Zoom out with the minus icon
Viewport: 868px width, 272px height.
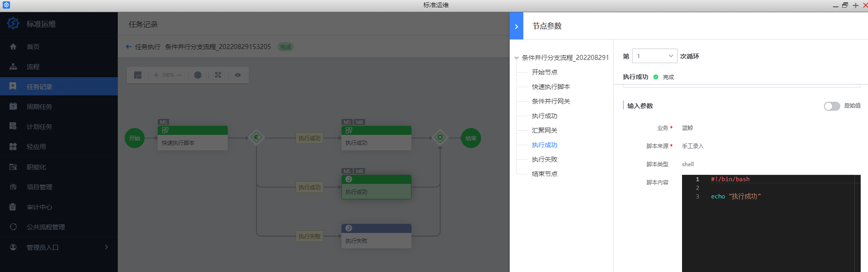point(180,75)
